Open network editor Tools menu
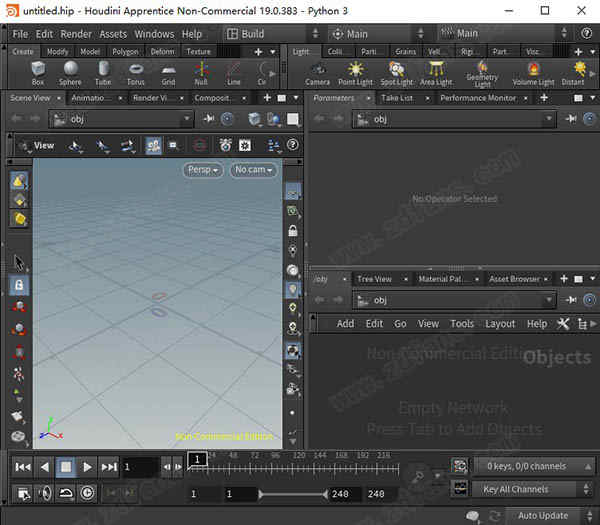The height and width of the screenshot is (525, 600). [x=462, y=324]
